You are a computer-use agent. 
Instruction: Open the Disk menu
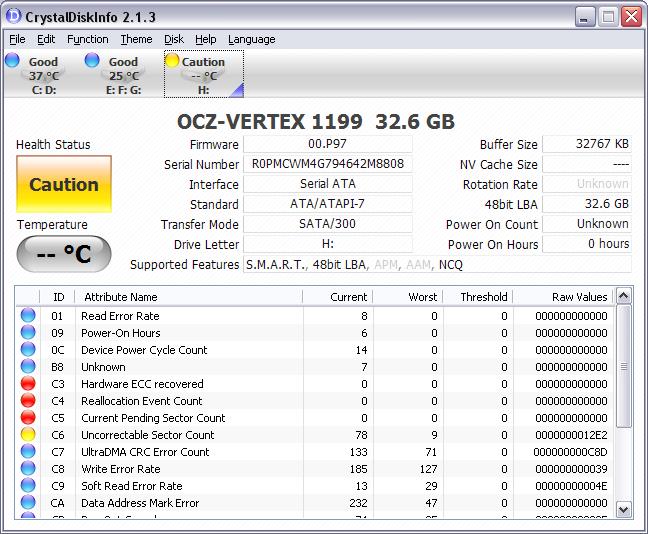point(174,39)
